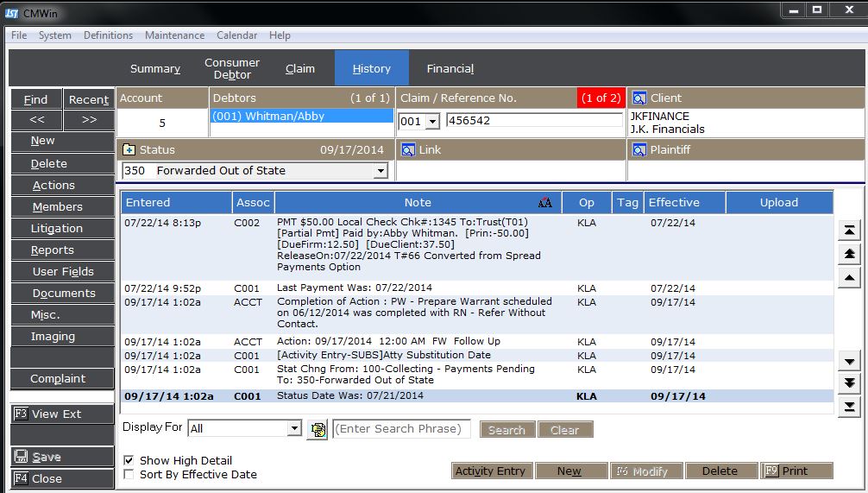Switch to the Financial tab
The image size is (868, 493).
pos(450,69)
